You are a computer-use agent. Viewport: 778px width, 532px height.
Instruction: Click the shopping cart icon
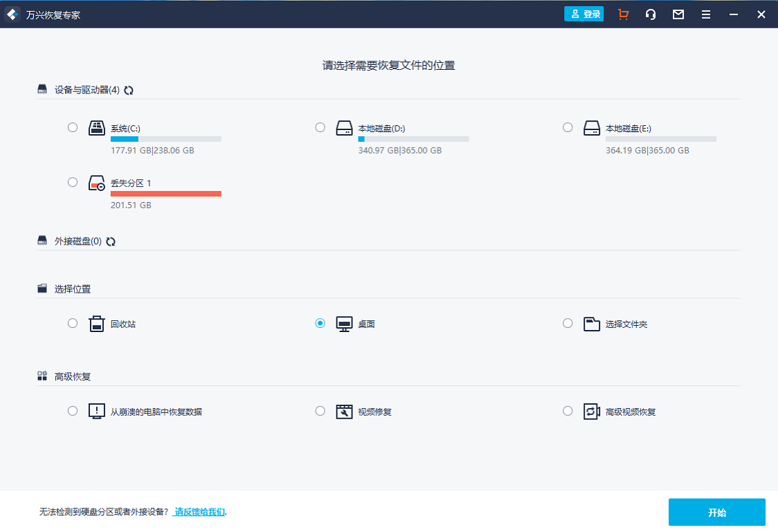click(623, 14)
